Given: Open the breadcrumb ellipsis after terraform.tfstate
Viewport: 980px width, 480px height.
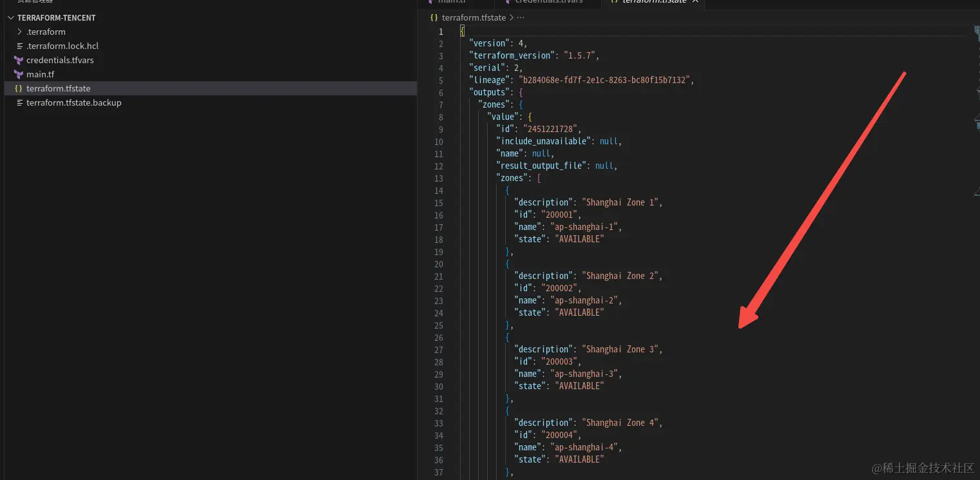Looking at the screenshot, I should click(521, 17).
